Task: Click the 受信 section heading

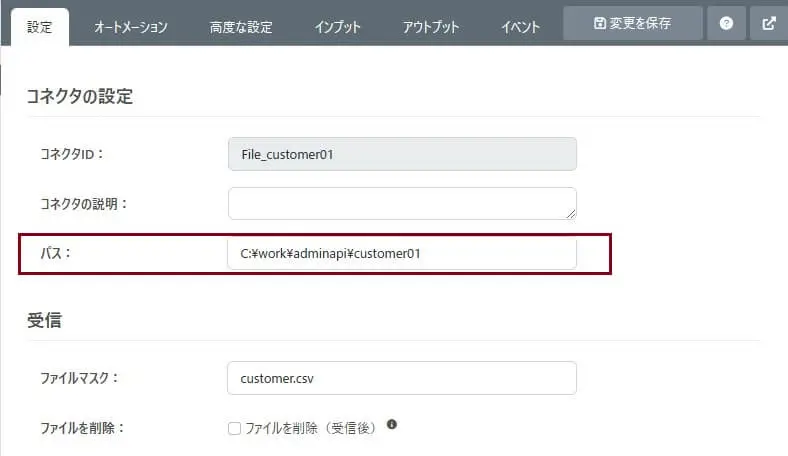Action: click(45, 320)
